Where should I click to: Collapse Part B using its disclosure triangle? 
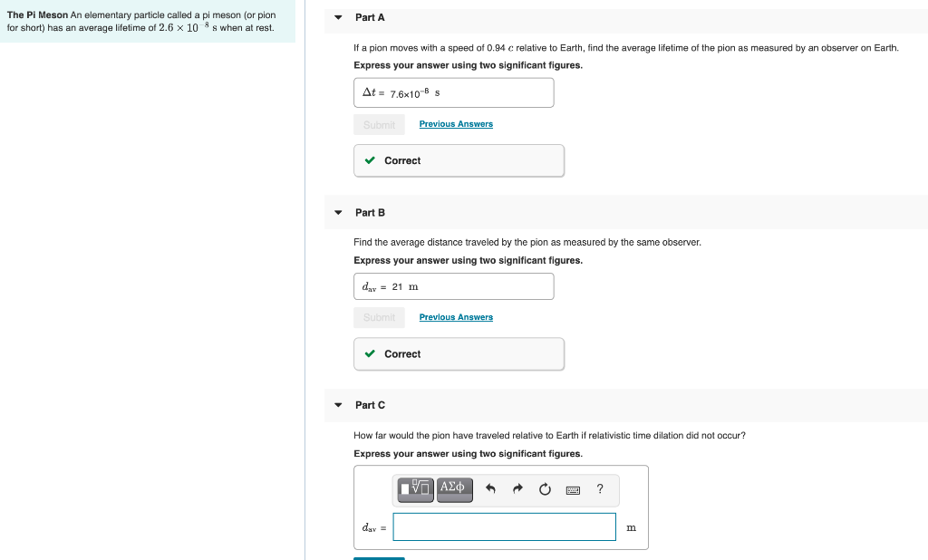337,212
